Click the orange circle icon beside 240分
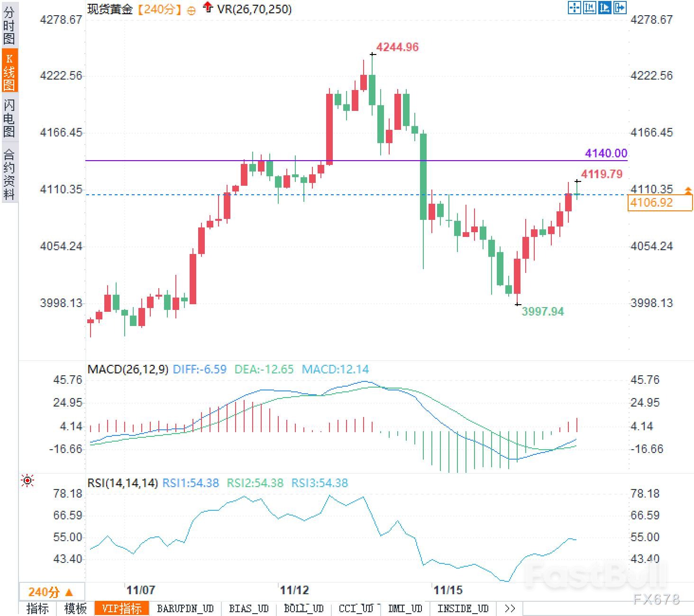Image resolution: width=694 pixels, height=616 pixels. (x=191, y=10)
